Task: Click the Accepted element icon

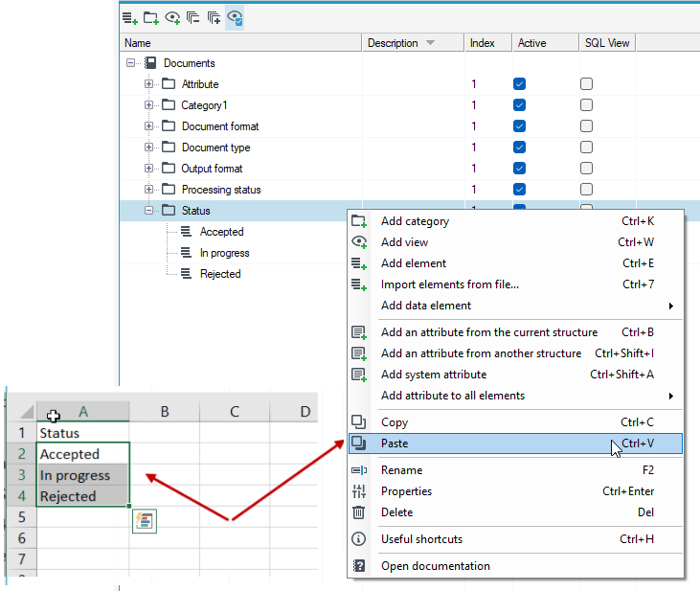Action: point(186,231)
